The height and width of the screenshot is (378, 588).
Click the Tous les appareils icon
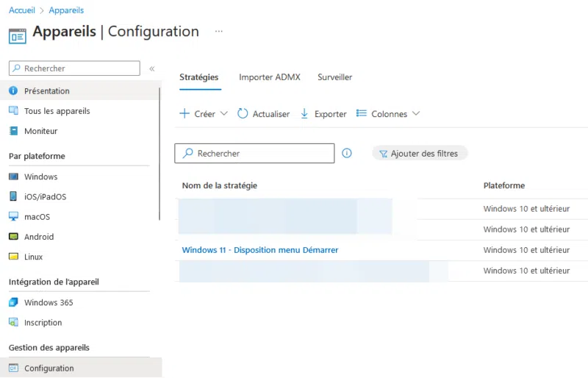click(13, 111)
